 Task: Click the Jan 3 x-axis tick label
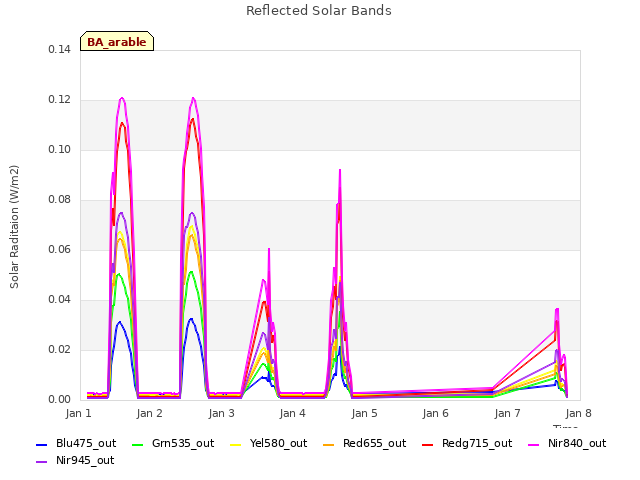(x=222, y=413)
